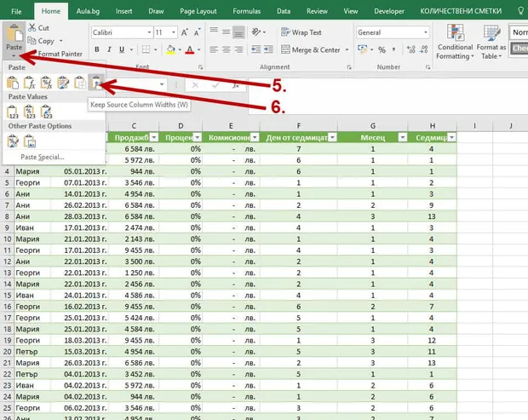
Task: Click the Tell me lightbulb icon
Action: point(520,11)
